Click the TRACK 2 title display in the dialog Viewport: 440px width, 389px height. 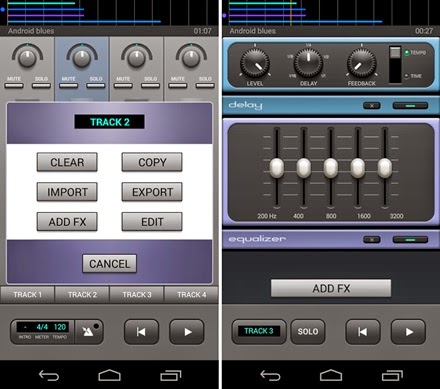109,122
